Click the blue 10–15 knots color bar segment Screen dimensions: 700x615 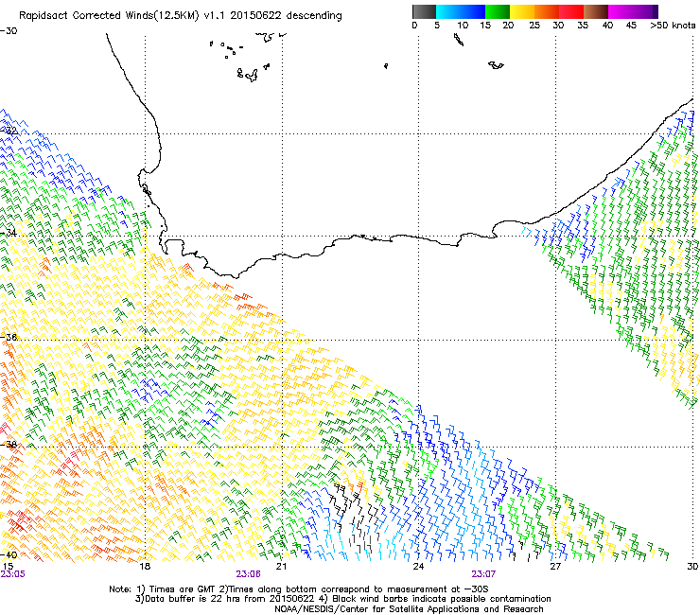473,11
